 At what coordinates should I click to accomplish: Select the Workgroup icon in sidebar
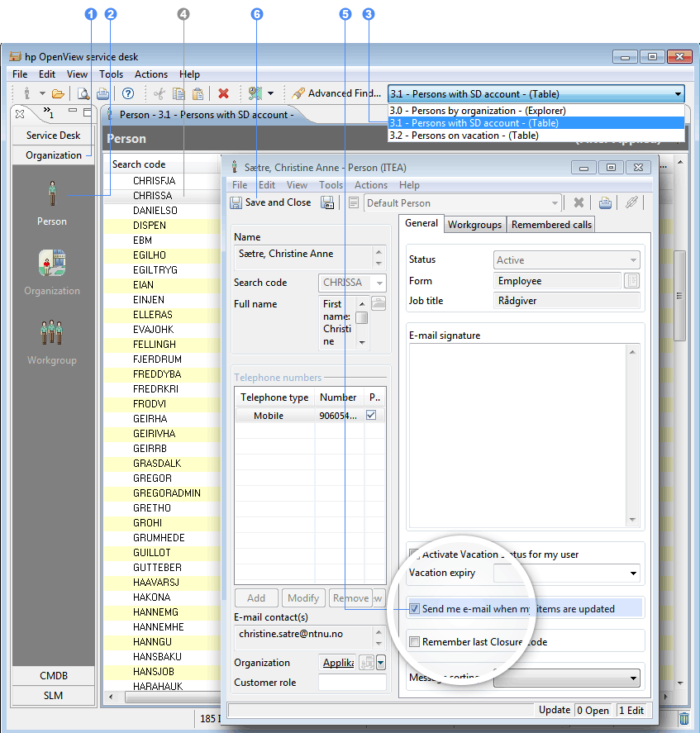tap(52, 334)
